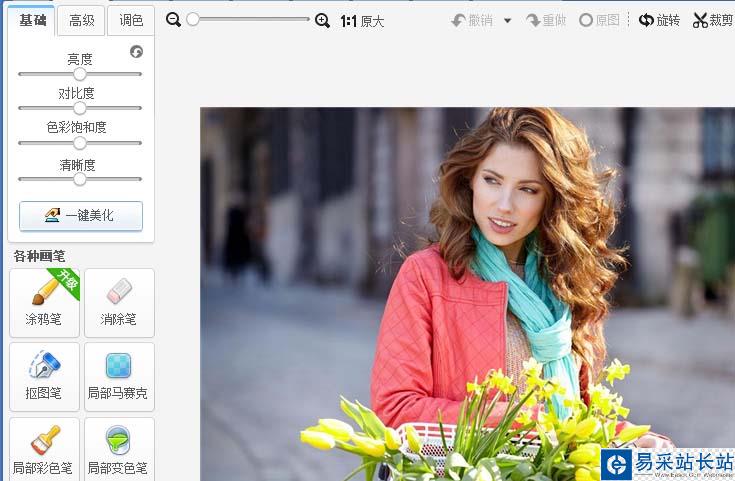Expand the dropdown arrow next to 撤销
Screen dimensions: 735x481
[507, 21]
